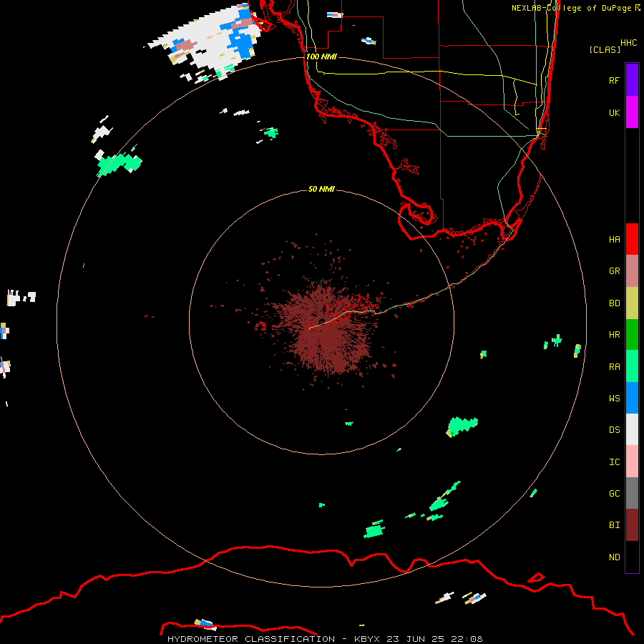Select the IC pink legend swatch
This screenshot has width=644, height=644.
click(632, 462)
